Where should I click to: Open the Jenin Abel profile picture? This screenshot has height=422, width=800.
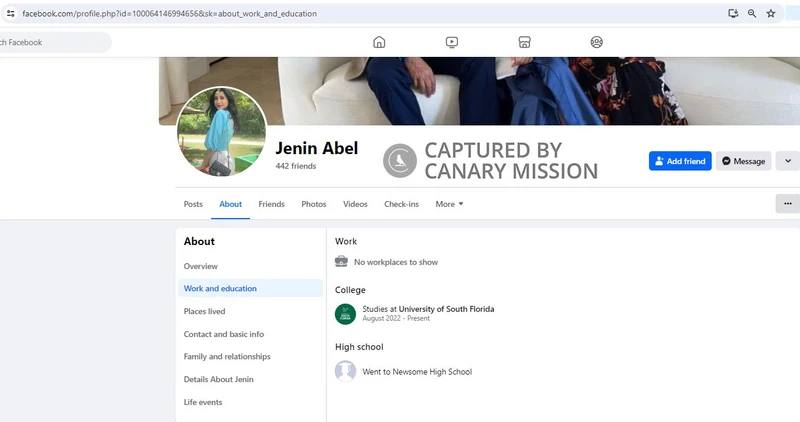221,132
